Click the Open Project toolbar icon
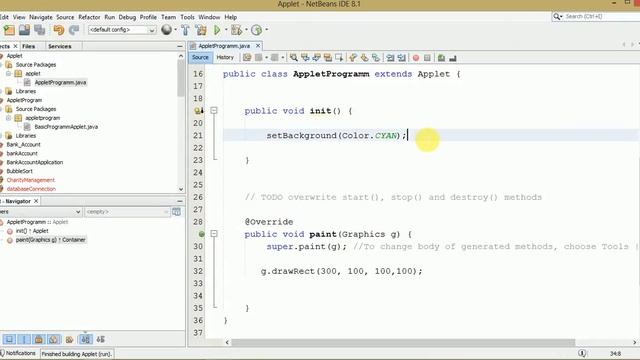The image size is (640, 360). [24, 30]
